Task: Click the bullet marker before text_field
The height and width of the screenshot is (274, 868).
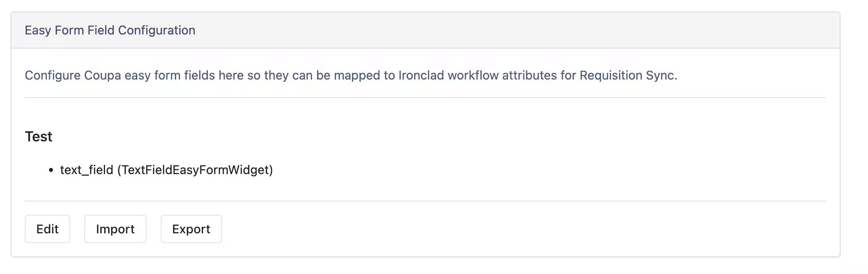Action: point(51,170)
